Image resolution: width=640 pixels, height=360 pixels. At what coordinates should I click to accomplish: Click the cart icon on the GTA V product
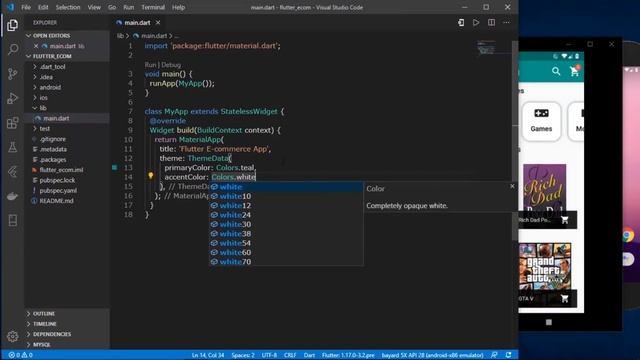(x=564, y=299)
